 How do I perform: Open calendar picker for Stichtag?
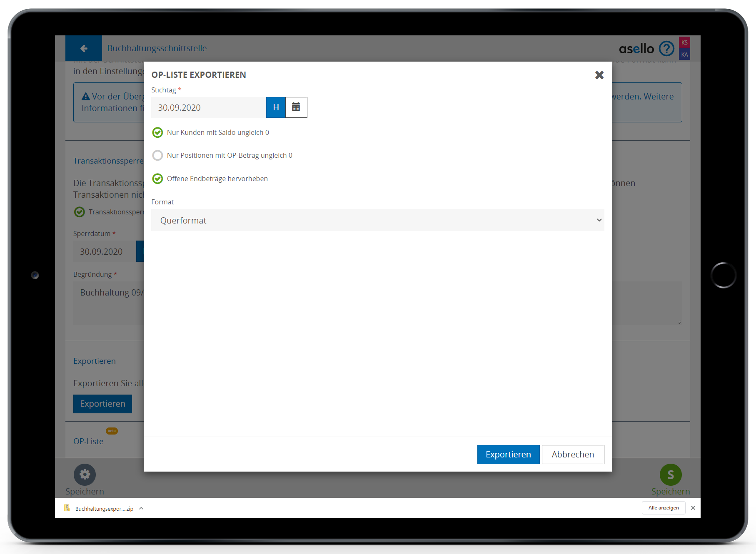(296, 107)
